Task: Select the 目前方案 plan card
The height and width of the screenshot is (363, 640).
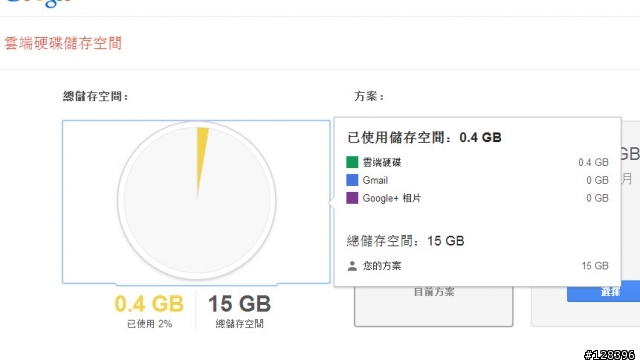Action: (433, 306)
